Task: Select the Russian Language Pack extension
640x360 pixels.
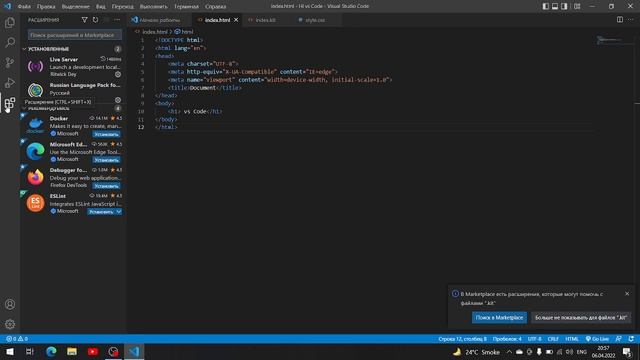Action: coord(73,90)
